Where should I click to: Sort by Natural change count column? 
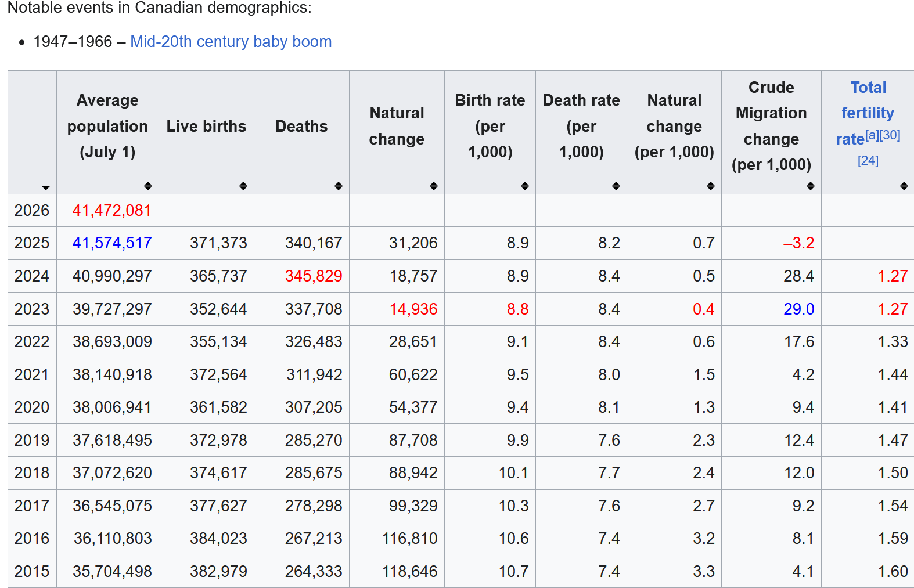point(434,186)
